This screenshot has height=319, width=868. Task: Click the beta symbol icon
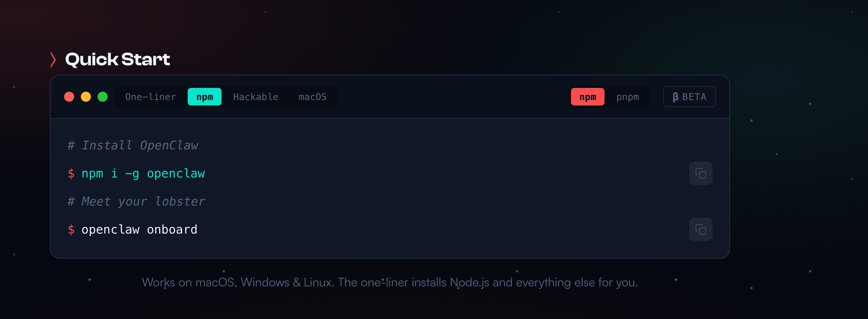(x=675, y=97)
